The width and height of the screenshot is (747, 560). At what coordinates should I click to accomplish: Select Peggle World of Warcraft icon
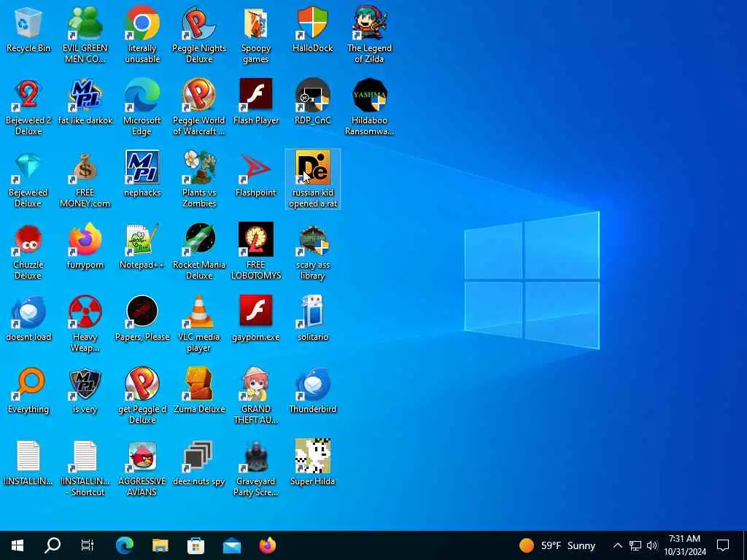(198, 96)
